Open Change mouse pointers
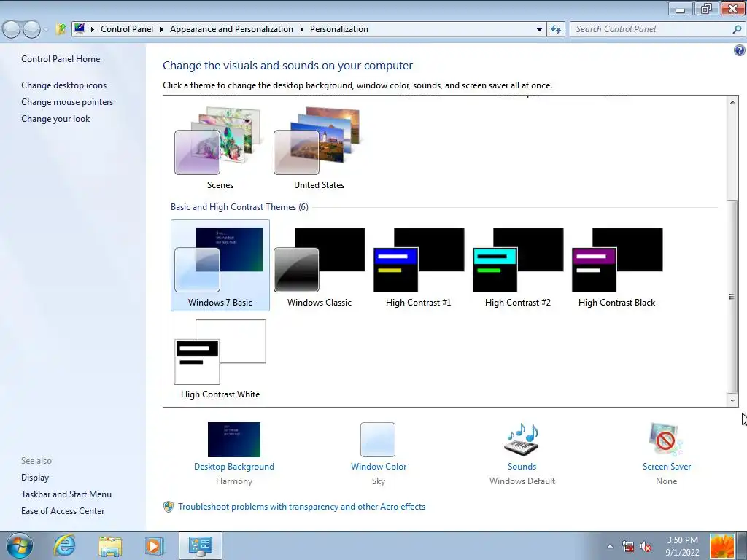This screenshot has height=560, width=747. [67, 102]
